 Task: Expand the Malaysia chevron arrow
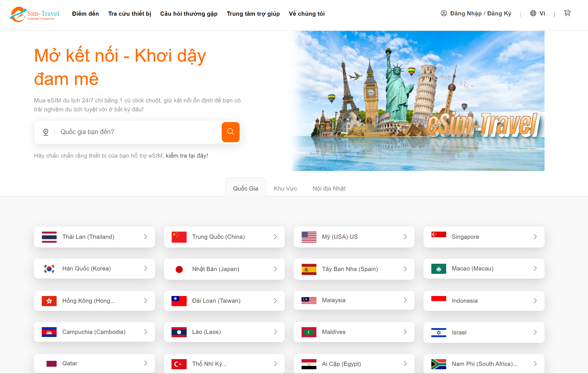(405, 300)
